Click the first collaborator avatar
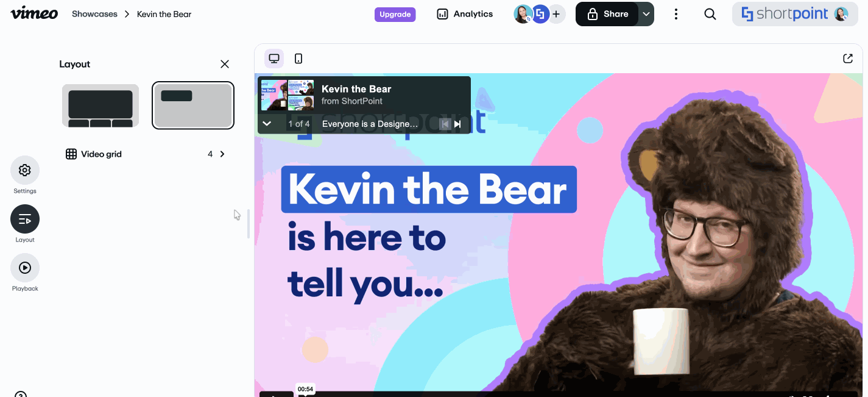868x397 pixels. [523, 14]
